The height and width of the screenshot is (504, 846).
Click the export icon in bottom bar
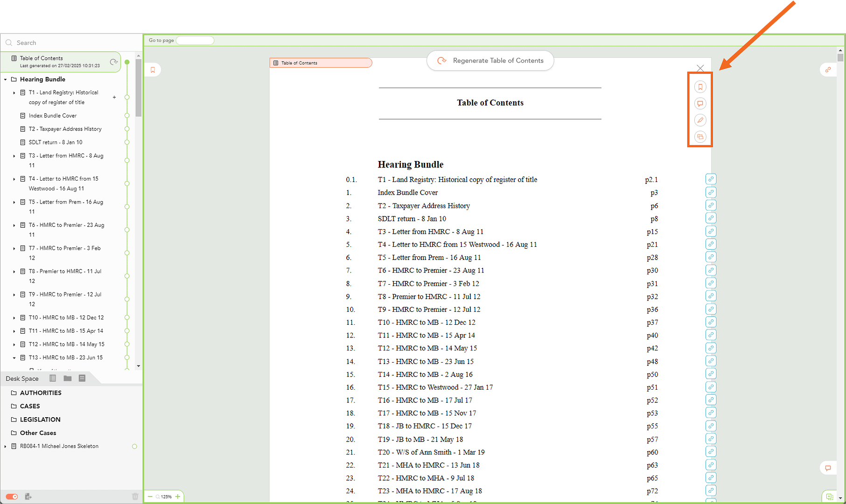(x=28, y=497)
